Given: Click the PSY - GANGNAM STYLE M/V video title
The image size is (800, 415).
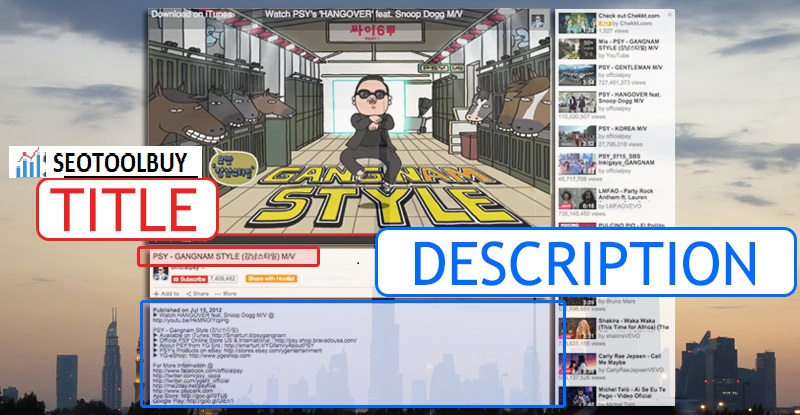Looking at the screenshot, I should click(x=224, y=256).
